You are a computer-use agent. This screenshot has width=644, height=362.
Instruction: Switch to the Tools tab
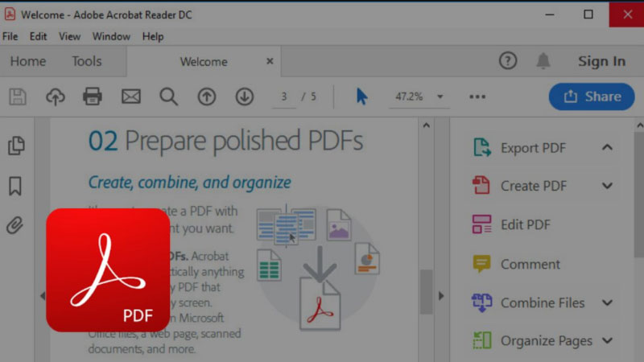87,61
